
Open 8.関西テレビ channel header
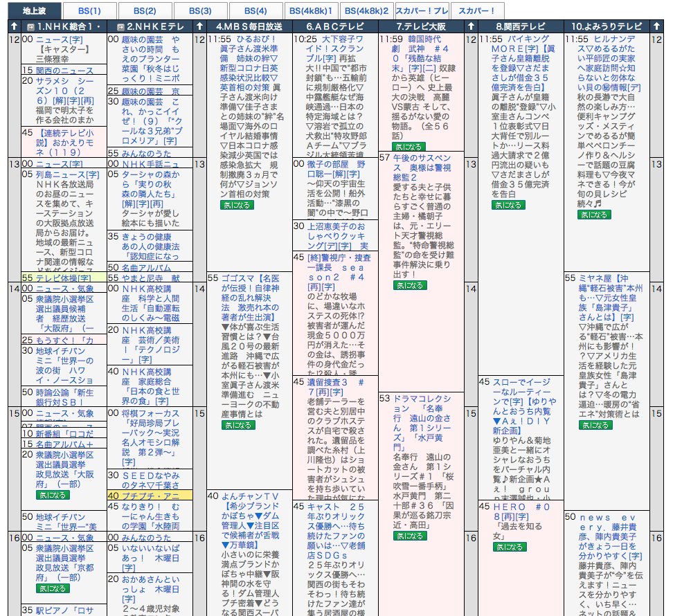click(521, 26)
